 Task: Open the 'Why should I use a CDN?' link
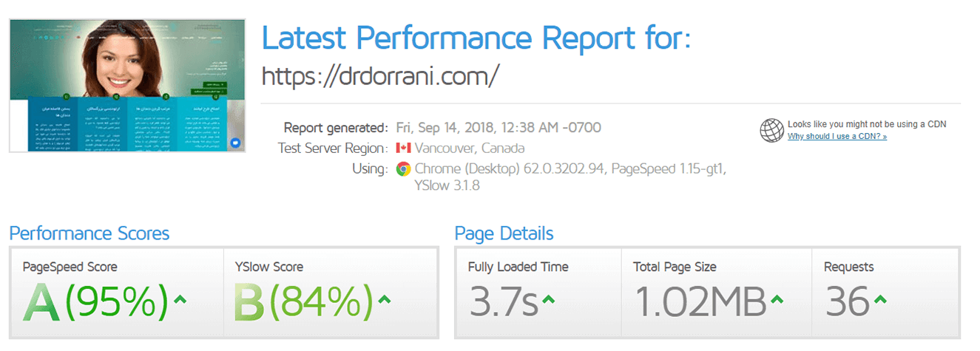click(837, 137)
